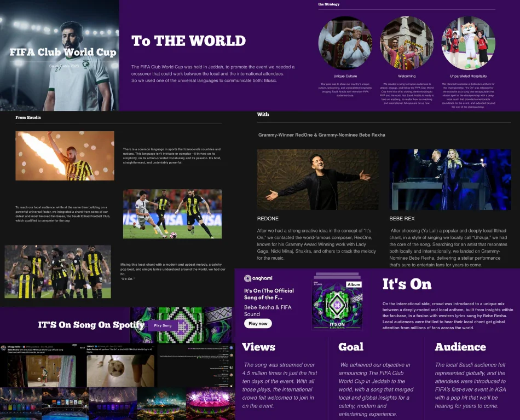Open the It's On album cover
Viewport: 520px width, 420px height.
click(x=337, y=305)
